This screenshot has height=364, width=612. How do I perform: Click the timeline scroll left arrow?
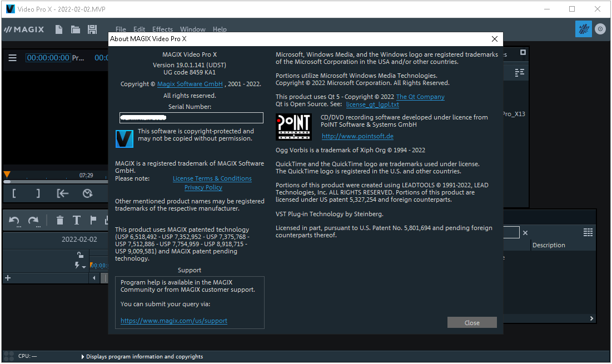click(94, 278)
